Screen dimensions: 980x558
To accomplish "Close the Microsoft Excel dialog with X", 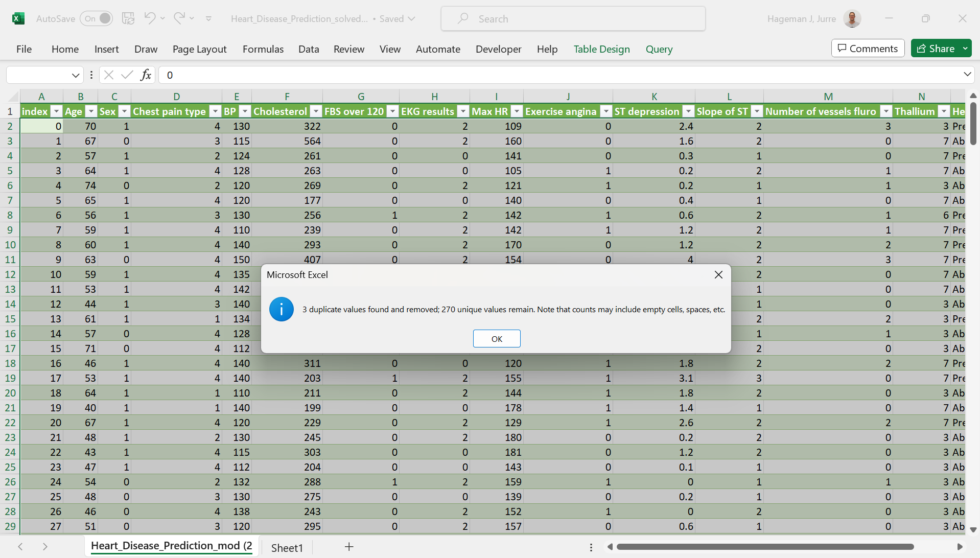I will pos(718,275).
